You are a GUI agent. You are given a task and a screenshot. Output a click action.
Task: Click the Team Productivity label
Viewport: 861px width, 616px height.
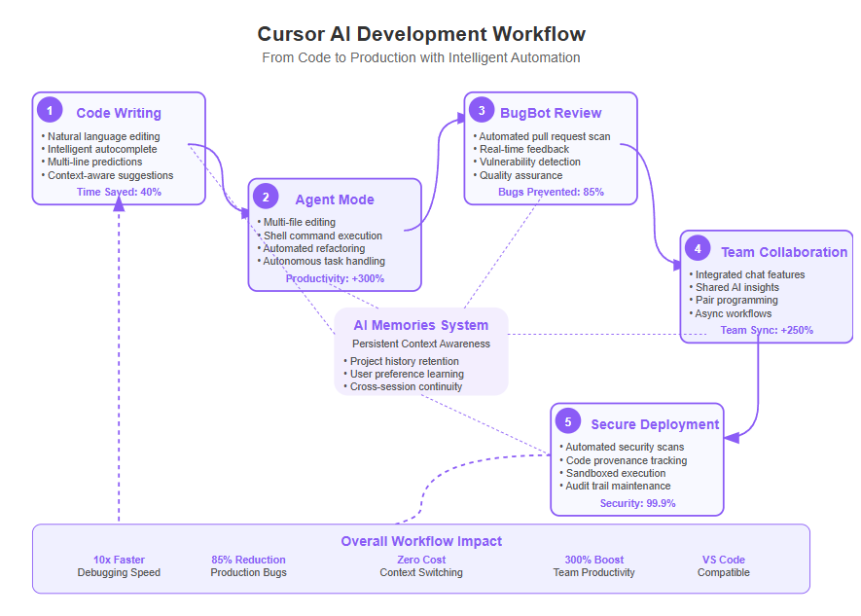[594, 572]
